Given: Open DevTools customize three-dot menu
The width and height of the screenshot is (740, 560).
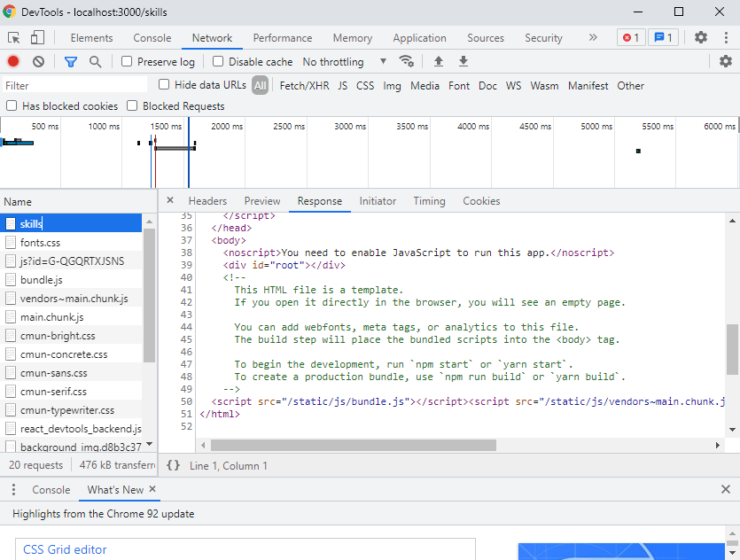Looking at the screenshot, I should tap(726, 38).
